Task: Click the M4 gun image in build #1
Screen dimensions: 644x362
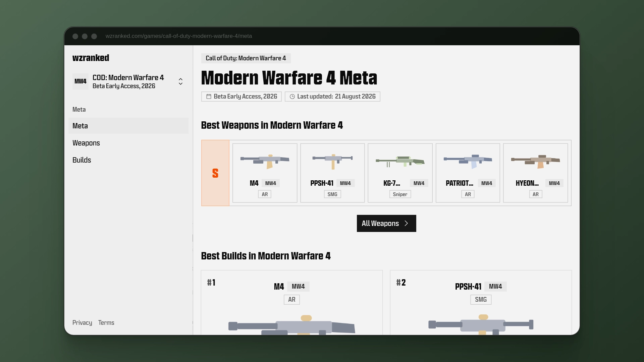Action: click(292, 324)
